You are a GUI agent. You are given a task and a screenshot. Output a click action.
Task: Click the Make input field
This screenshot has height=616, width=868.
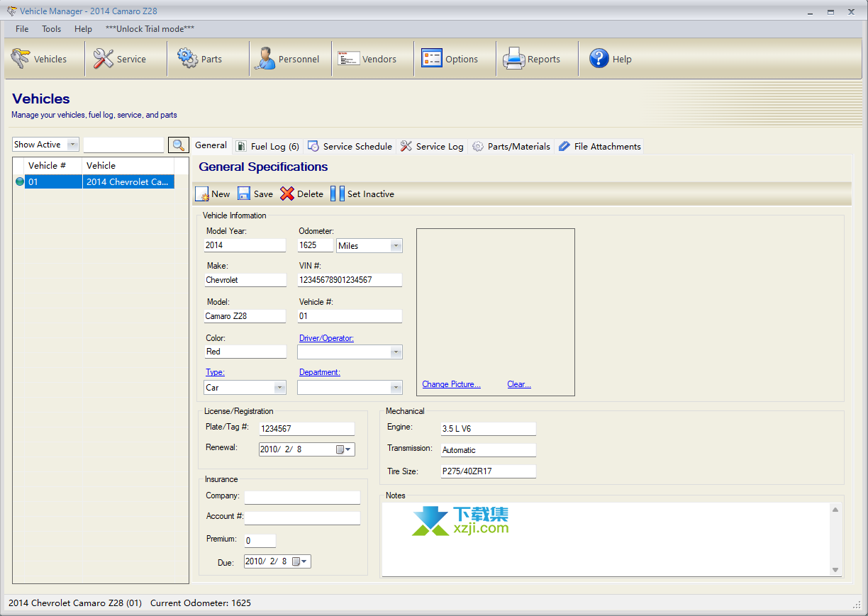tap(245, 280)
